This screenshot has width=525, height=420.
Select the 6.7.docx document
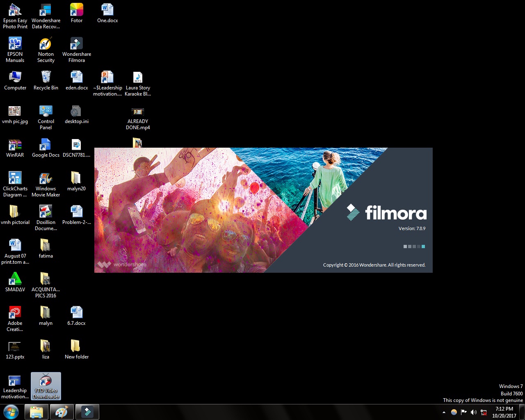(x=77, y=316)
